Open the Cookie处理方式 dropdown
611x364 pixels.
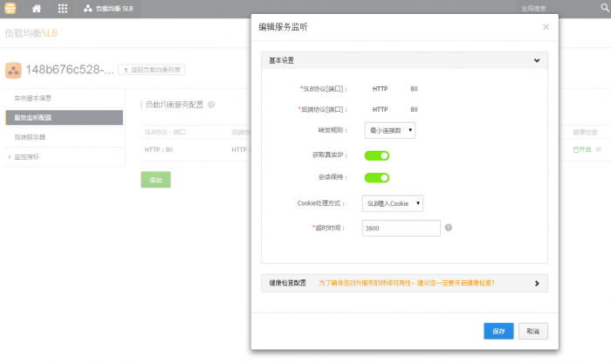pos(393,203)
